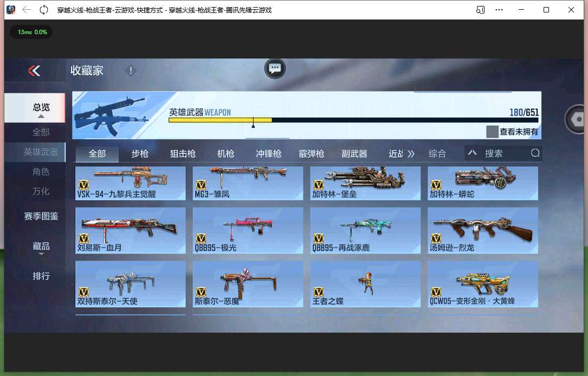The width and height of the screenshot is (588, 376).
Task: Refresh the cloud game page
Action: [44, 10]
